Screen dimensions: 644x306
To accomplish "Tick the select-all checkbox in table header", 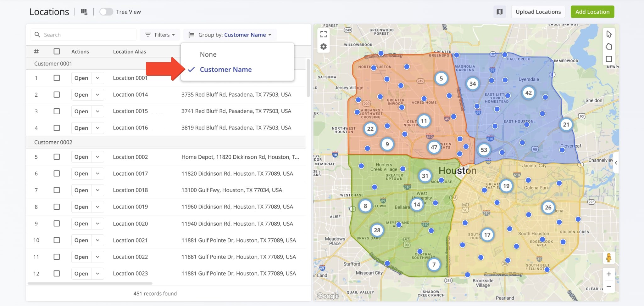I will click(57, 51).
